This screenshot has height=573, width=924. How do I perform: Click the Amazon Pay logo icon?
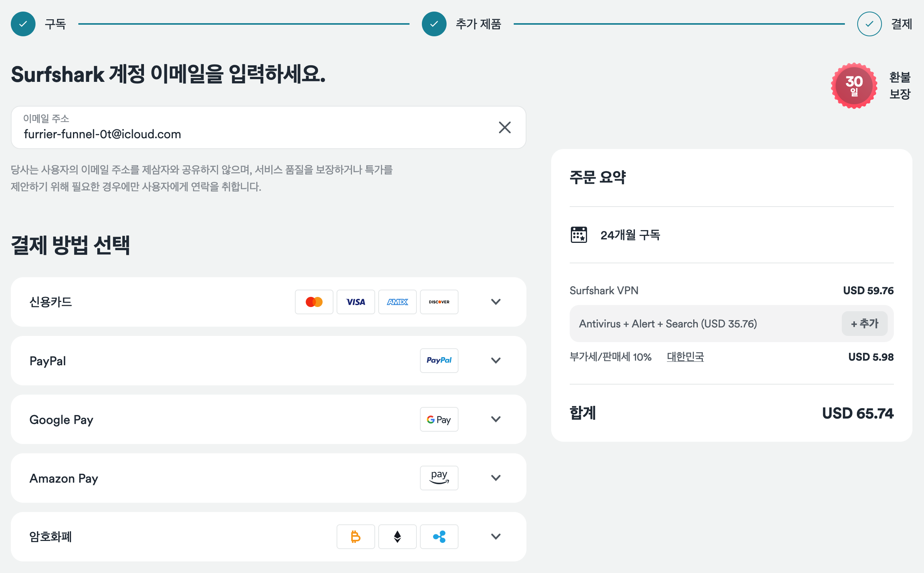pos(439,478)
